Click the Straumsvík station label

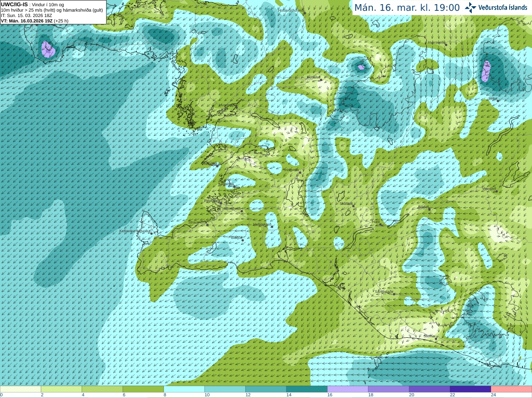tap(197, 222)
